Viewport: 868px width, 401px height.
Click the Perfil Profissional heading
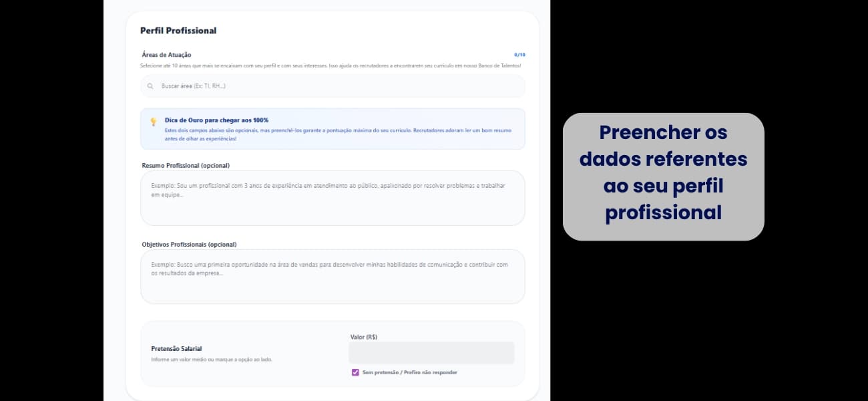pos(178,31)
